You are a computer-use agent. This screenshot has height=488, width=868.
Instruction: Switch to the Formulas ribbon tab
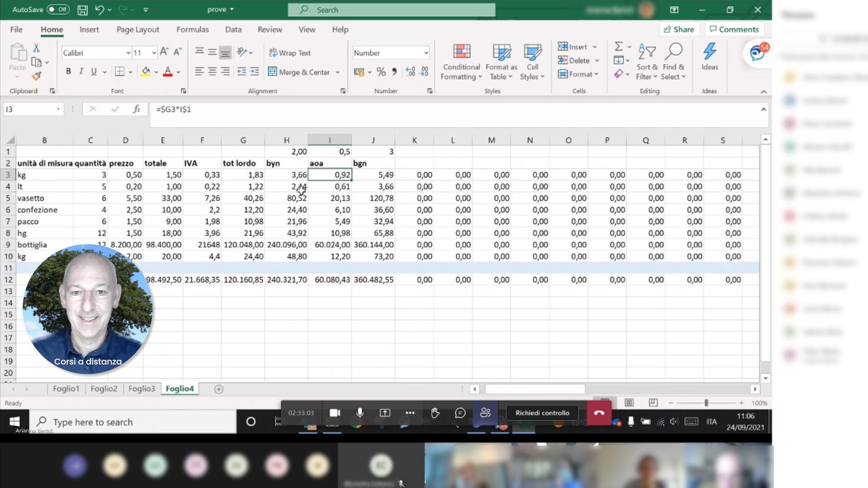(193, 29)
